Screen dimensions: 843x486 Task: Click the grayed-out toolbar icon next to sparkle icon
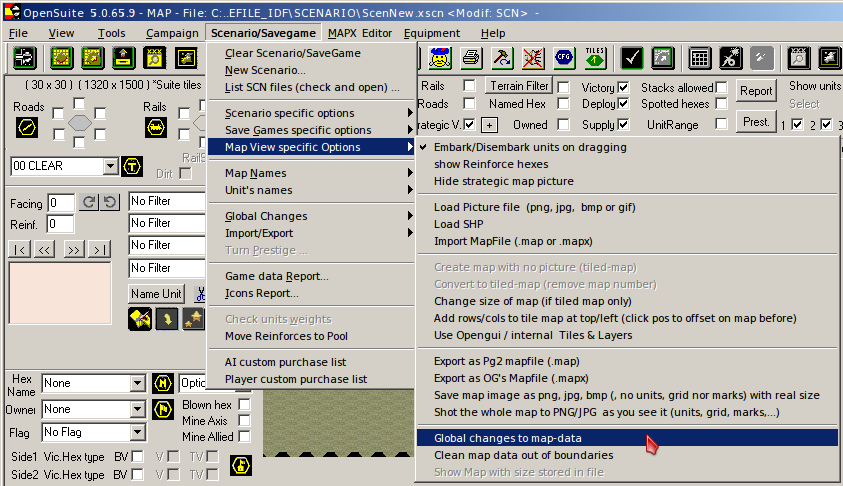761,58
